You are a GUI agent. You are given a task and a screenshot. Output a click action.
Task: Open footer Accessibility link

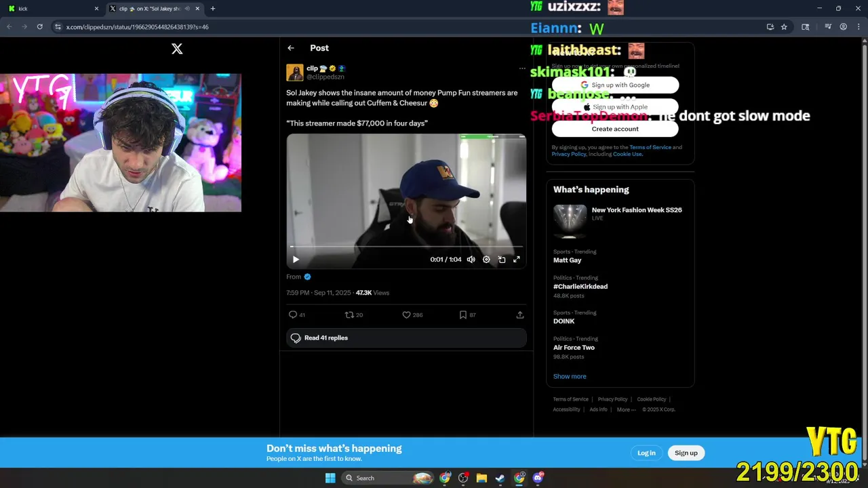566,409
